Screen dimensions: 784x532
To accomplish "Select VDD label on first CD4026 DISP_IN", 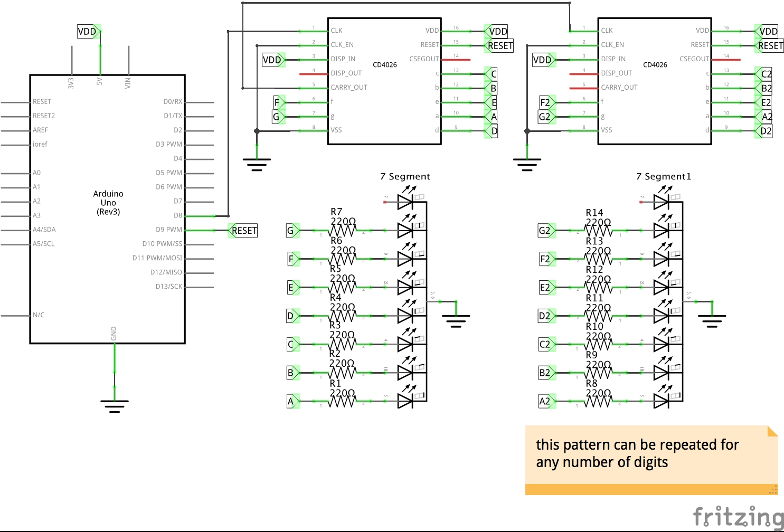I will [273, 60].
